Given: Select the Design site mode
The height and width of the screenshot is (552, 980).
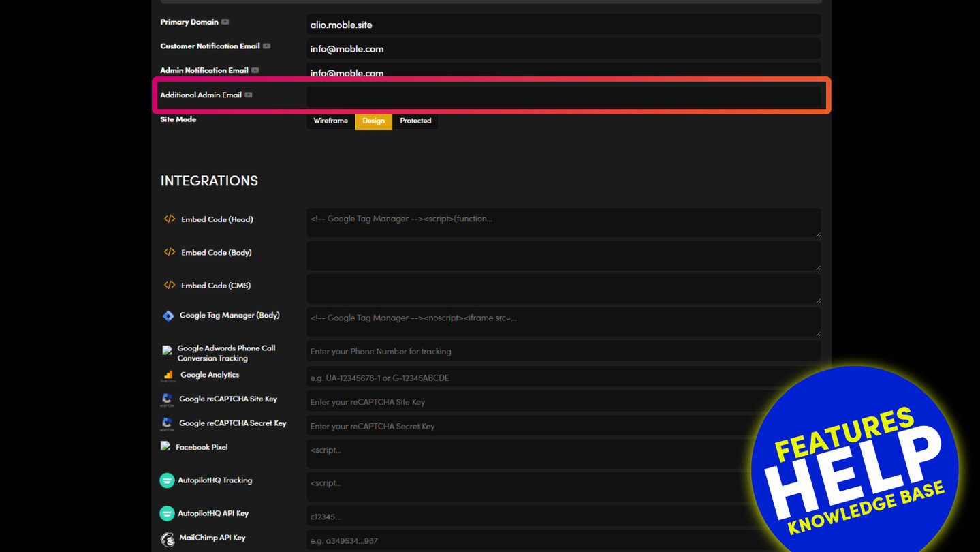Looking at the screenshot, I should 373,121.
